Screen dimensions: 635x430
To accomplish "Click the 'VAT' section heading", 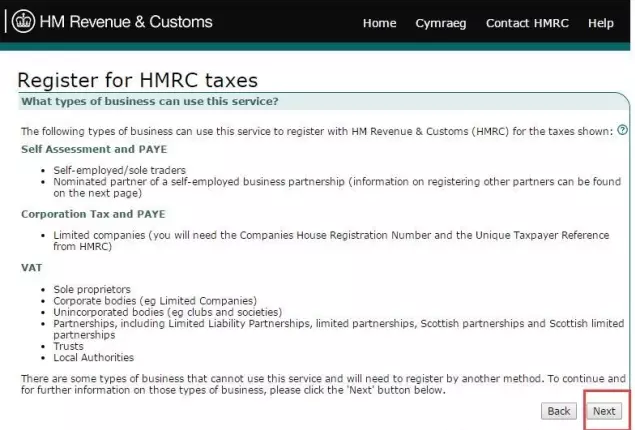I will (31, 268).
